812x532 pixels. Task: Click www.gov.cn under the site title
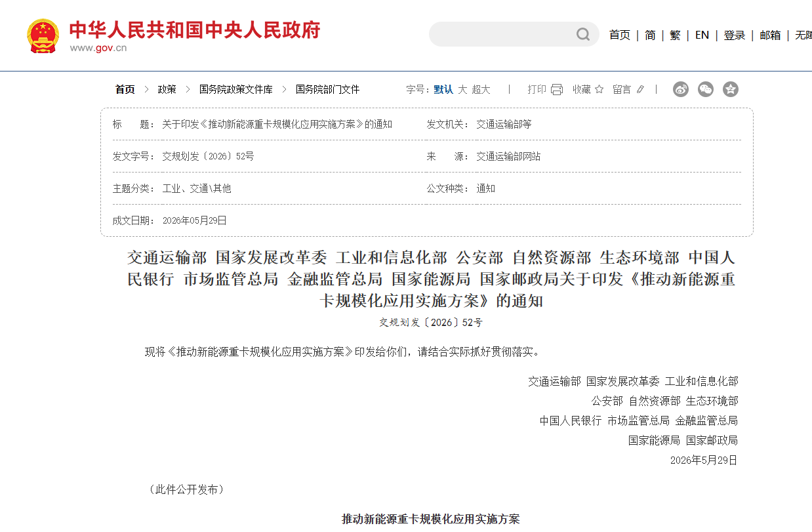(98, 47)
